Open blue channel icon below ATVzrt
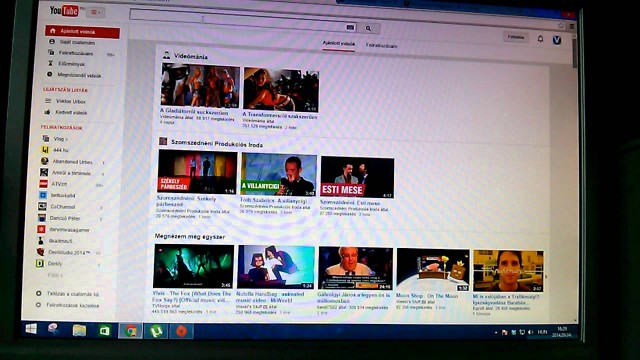Screen dimensions: 640x360 [x=42, y=195]
